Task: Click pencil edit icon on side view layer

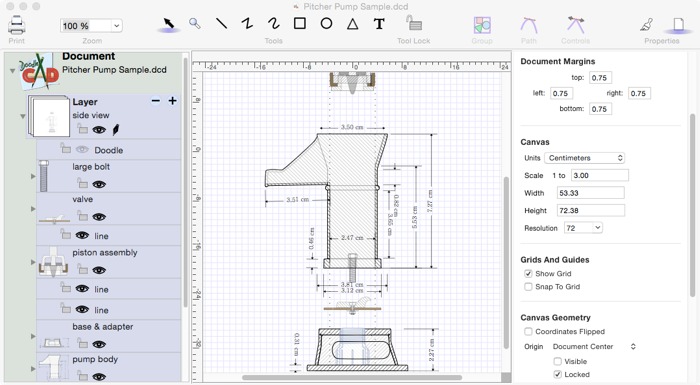Action: (116, 130)
